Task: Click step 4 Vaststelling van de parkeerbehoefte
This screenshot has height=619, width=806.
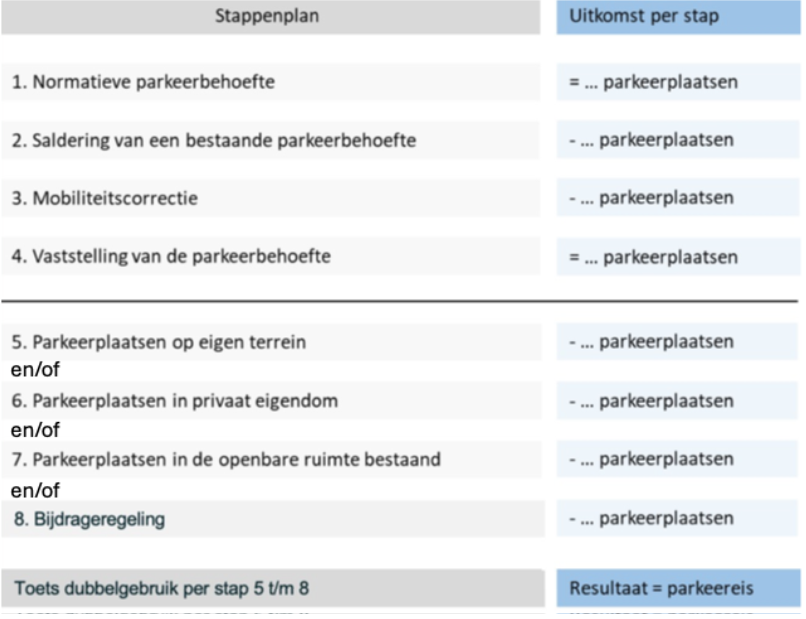Action: (271, 256)
